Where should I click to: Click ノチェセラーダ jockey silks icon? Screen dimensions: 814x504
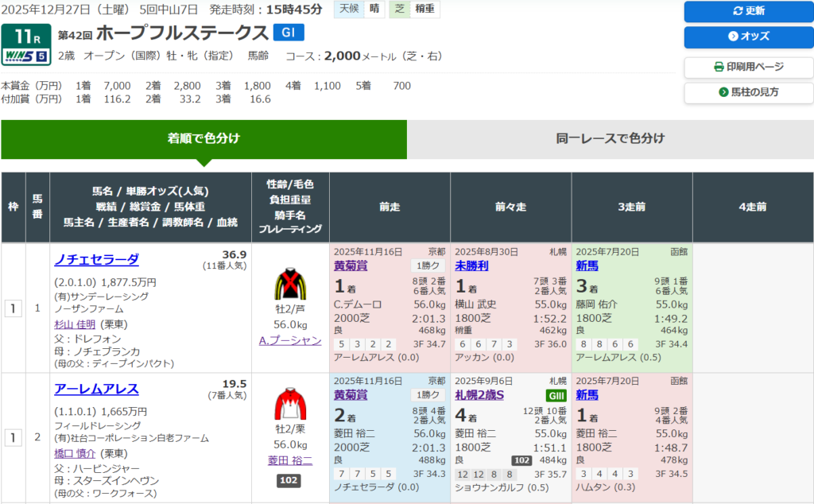(x=290, y=284)
